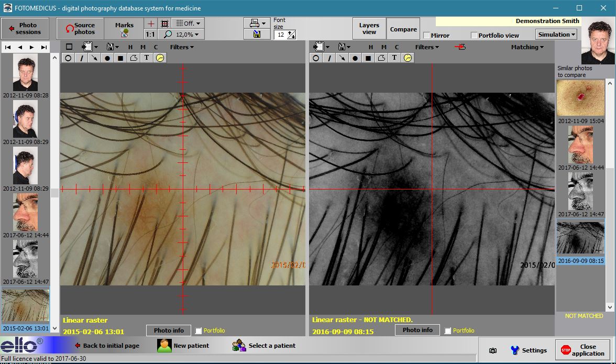The height and width of the screenshot is (364, 616).
Task: Enable the Portfolio view checkbox
Action: pos(474,35)
